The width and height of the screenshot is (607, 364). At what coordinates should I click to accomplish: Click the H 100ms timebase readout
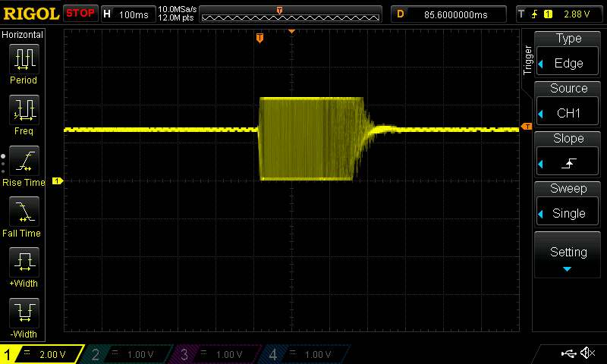[128, 14]
